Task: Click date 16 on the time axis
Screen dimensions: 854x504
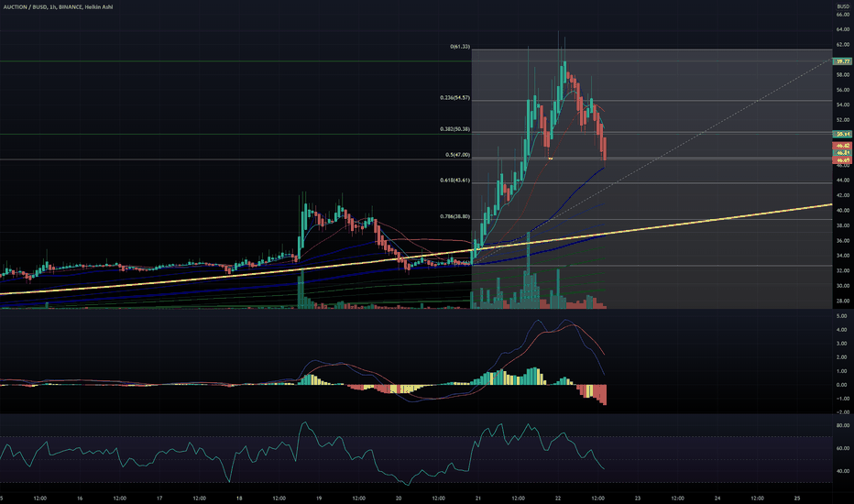Action: (80, 499)
